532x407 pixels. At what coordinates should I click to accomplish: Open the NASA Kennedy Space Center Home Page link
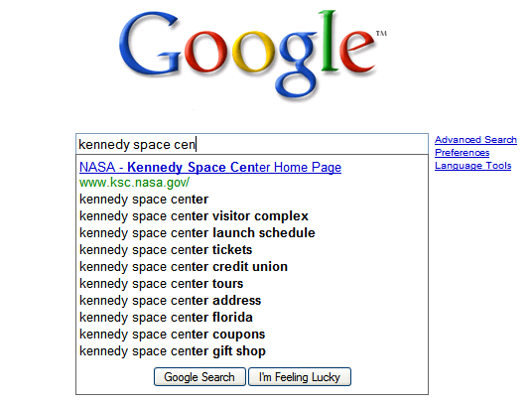point(210,167)
